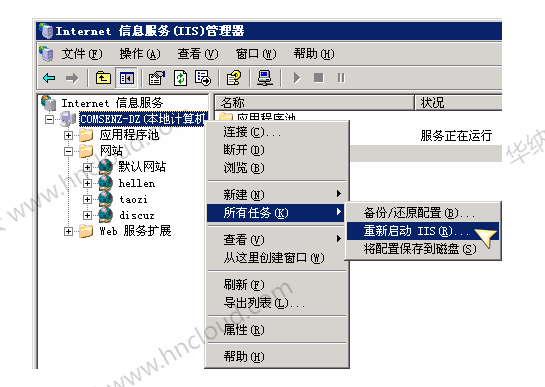Click the green Refresh toolbar icon
The height and width of the screenshot is (387, 545).
click(x=180, y=78)
